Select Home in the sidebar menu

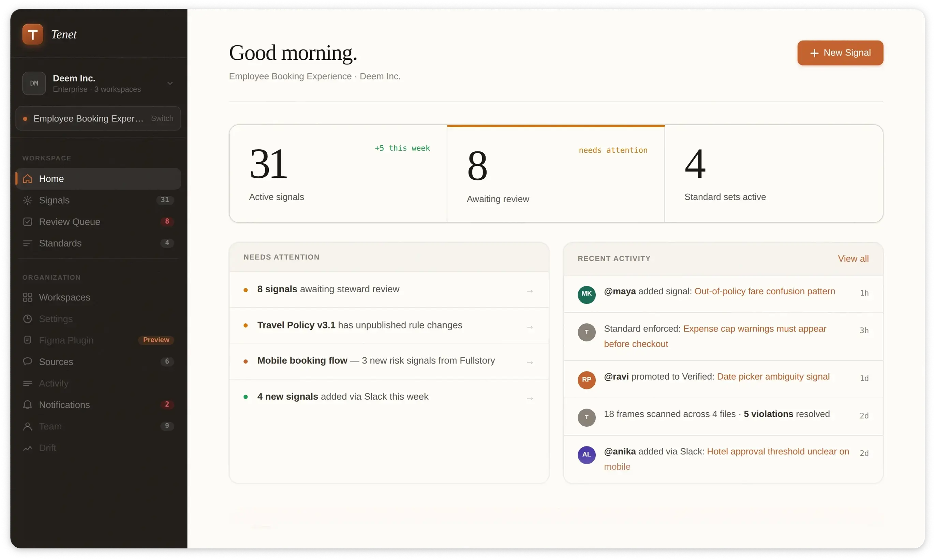51,179
